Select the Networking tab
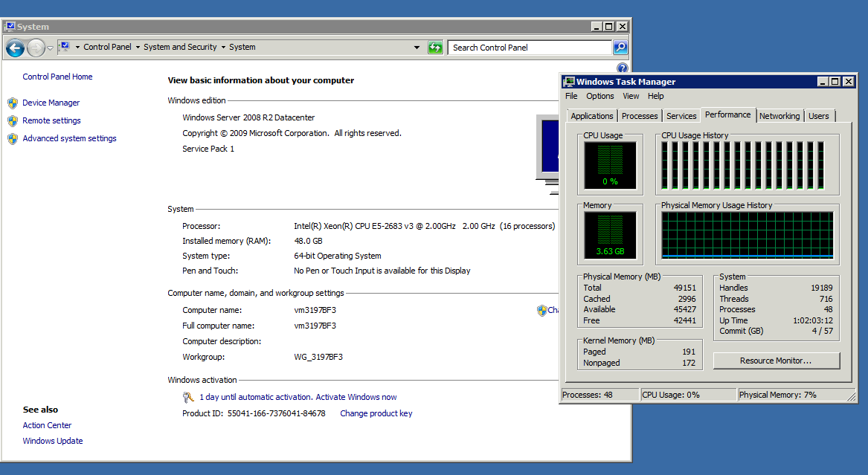The image size is (868, 475). (x=779, y=116)
